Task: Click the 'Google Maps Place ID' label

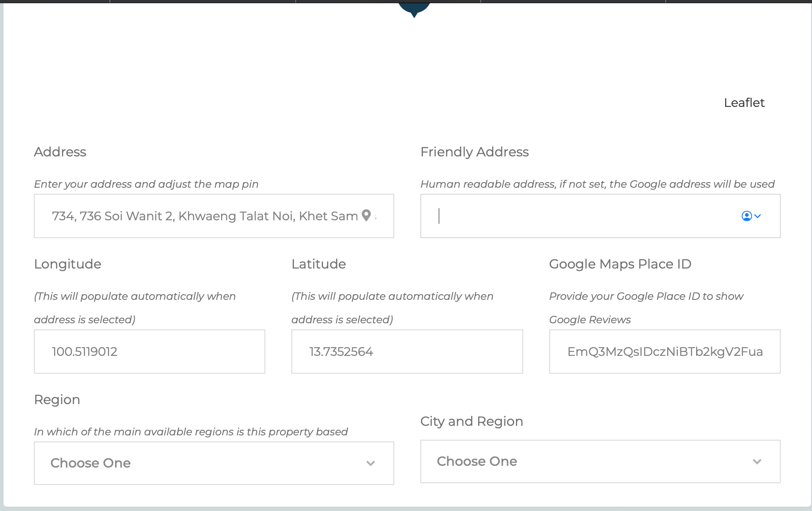Action: 620,264
